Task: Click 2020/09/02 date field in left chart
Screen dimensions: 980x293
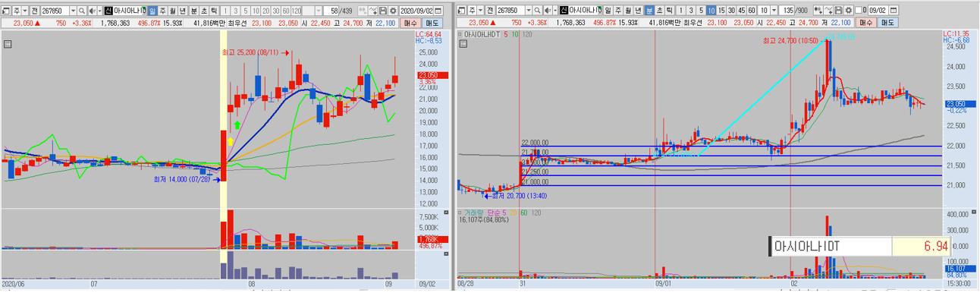Action: coord(416,11)
